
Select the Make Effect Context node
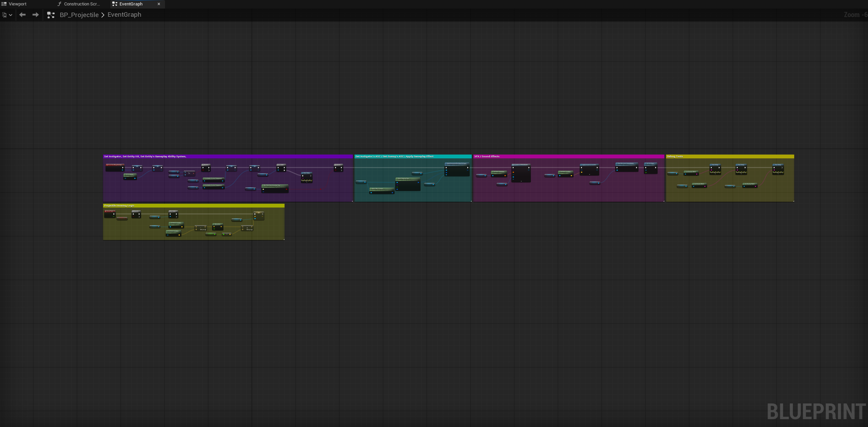382,190
